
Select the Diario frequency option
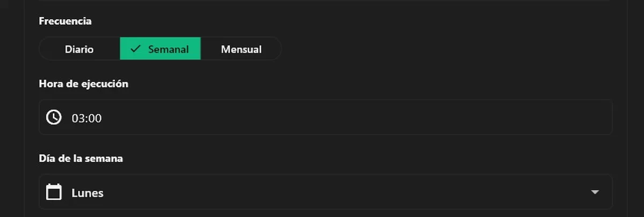click(79, 49)
